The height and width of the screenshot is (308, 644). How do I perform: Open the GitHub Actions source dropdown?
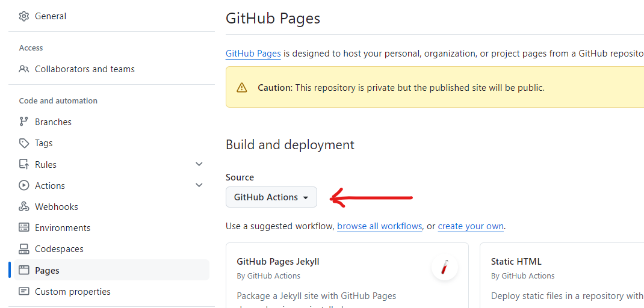pos(271,197)
